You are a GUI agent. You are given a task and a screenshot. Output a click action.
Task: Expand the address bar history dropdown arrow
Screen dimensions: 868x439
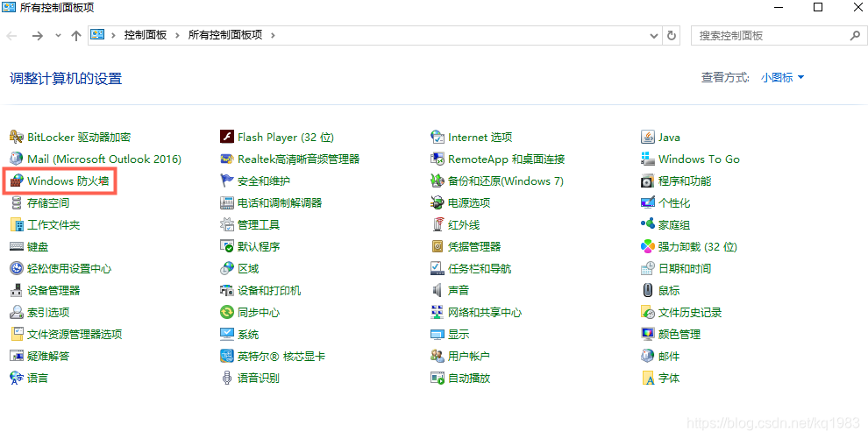[x=654, y=35]
